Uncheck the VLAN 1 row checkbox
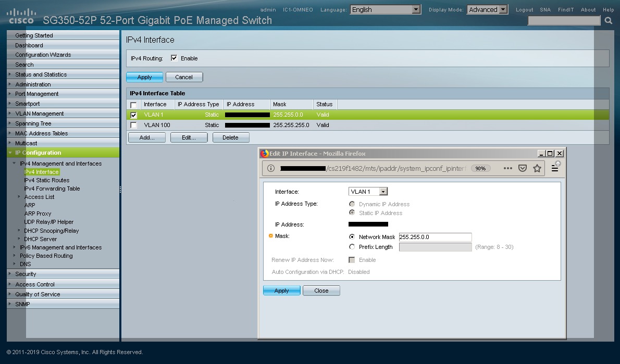620x364 pixels. [134, 115]
